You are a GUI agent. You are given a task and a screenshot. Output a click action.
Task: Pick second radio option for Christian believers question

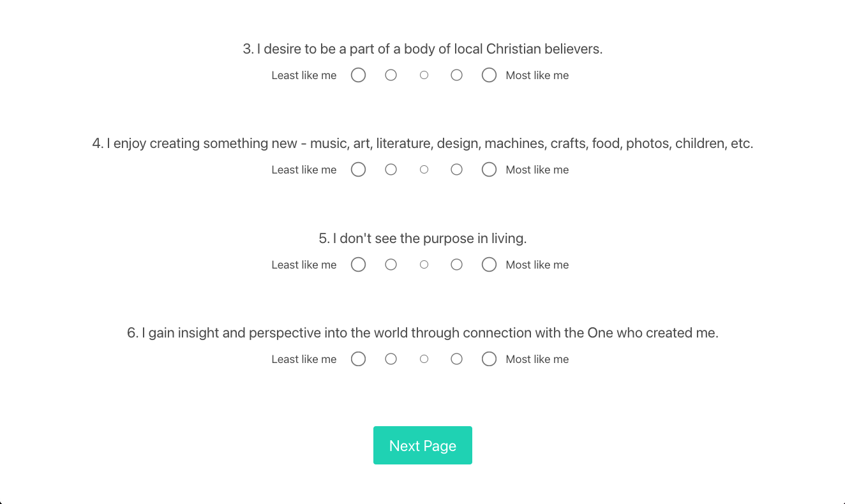pyautogui.click(x=391, y=75)
